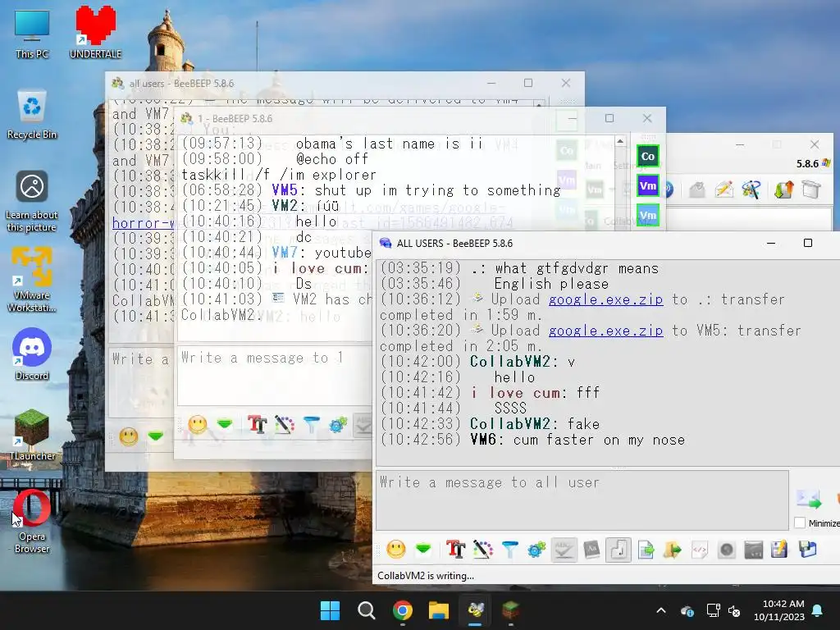Viewport: 840px width, 630px height.
Task: Pick text color pen icon in ALL USERS window
Action: (x=482, y=549)
